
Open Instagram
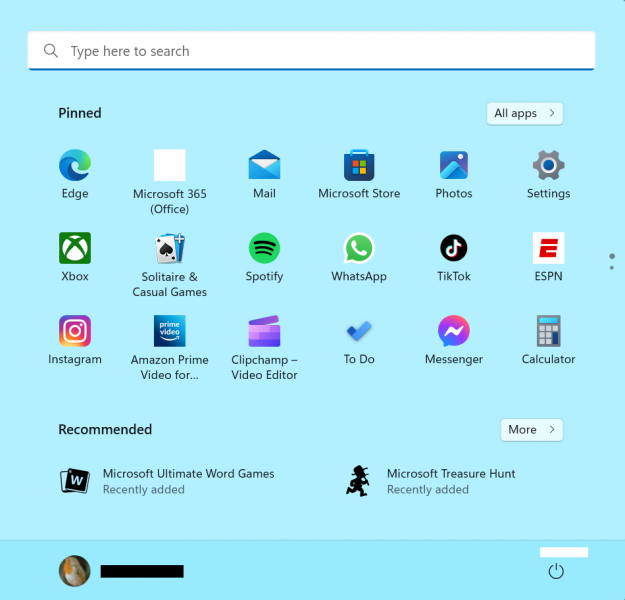pyautogui.click(x=75, y=331)
